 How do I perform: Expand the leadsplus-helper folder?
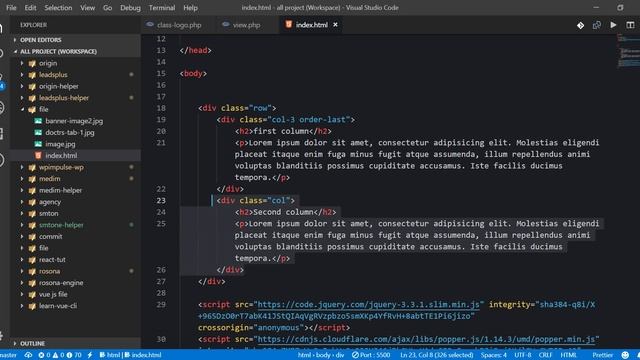(64, 98)
